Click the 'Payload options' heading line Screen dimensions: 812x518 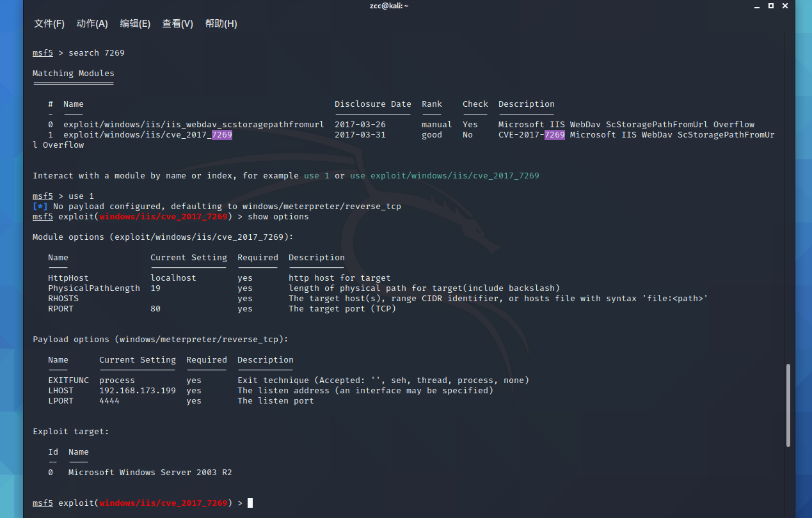coord(161,340)
